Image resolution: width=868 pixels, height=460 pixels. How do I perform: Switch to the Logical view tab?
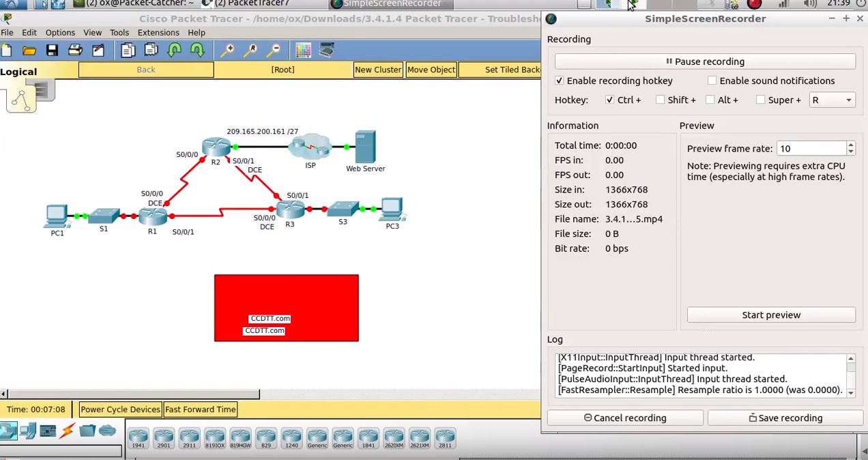point(18,71)
